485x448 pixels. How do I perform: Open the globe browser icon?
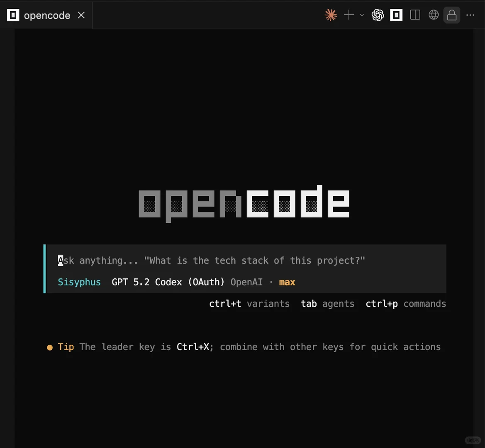click(433, 15)
